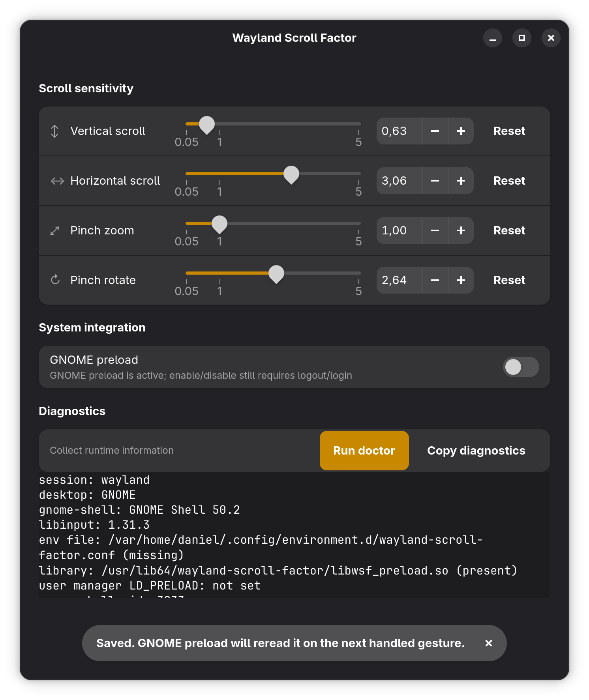Click the Pinch rotate circular arrow icon

pyautogui.click(x=55, y=280)
